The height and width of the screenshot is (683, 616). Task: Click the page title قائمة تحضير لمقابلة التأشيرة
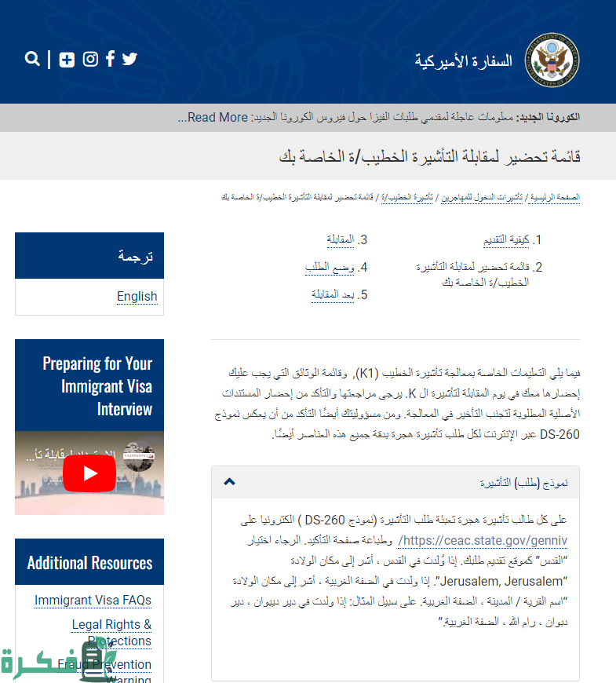click(x=429, y=156)
